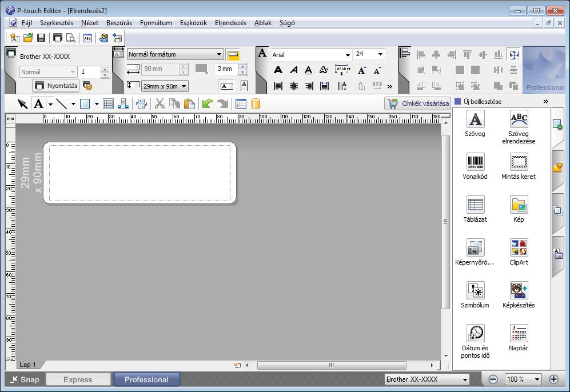Increase the 3 mm margin spinner
The width and height of the screenshot is (570, 392).
coord(243,66)
